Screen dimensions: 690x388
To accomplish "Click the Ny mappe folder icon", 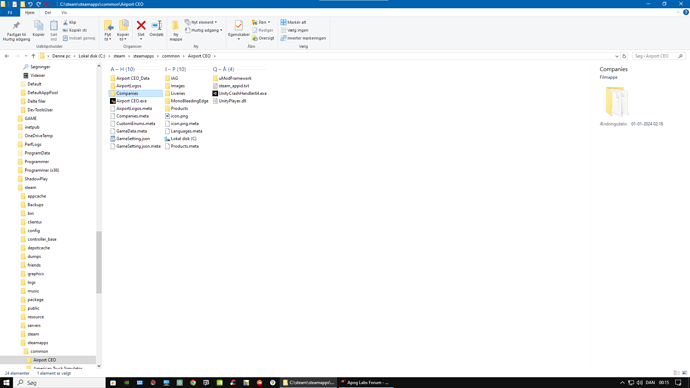I will 176,26.
